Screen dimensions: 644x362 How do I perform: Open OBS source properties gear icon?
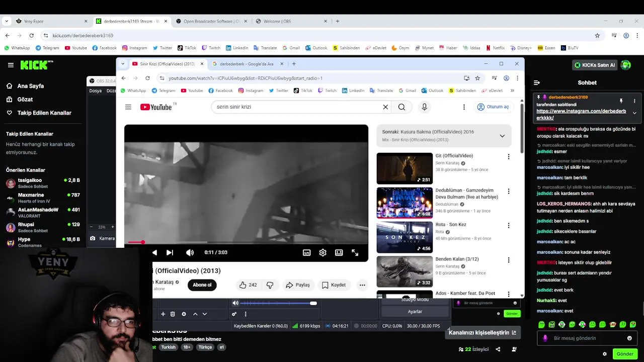[184, 314]
